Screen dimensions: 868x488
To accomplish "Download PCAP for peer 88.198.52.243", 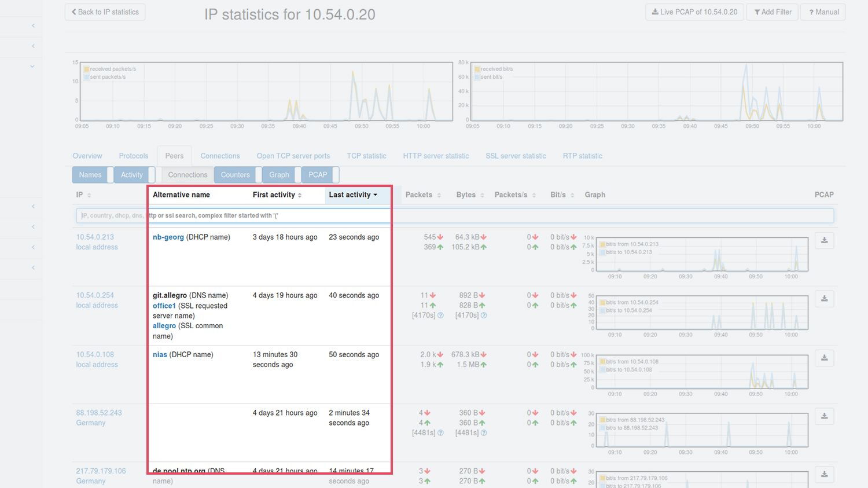I will pyautogui.click(x=824, y=416).
